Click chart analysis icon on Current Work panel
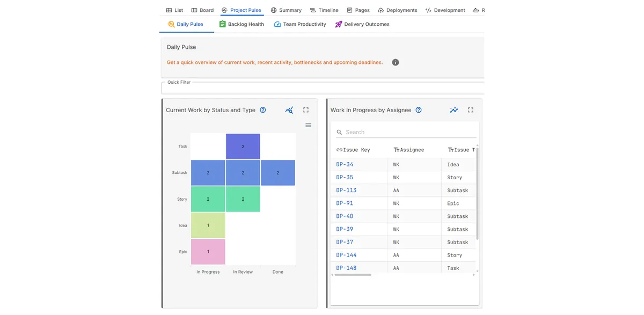 coord(289,110)
